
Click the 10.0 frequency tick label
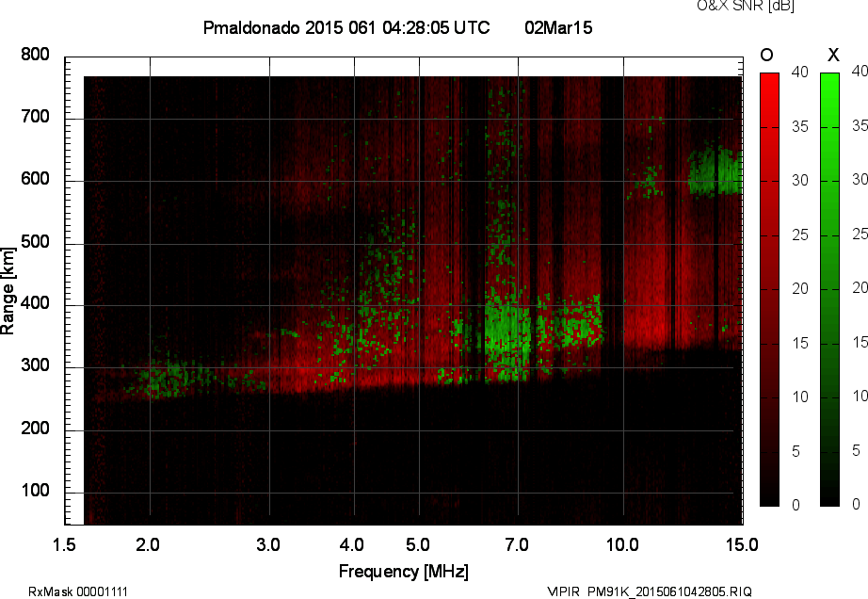coord(622,544)
